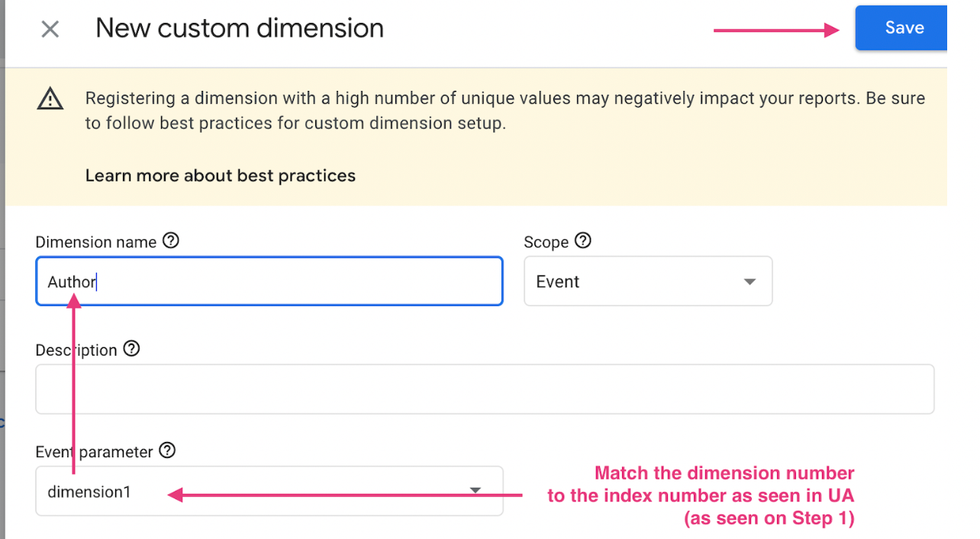
Task: Click the help icon next to Scope
Action: click(x=583, y=241)
